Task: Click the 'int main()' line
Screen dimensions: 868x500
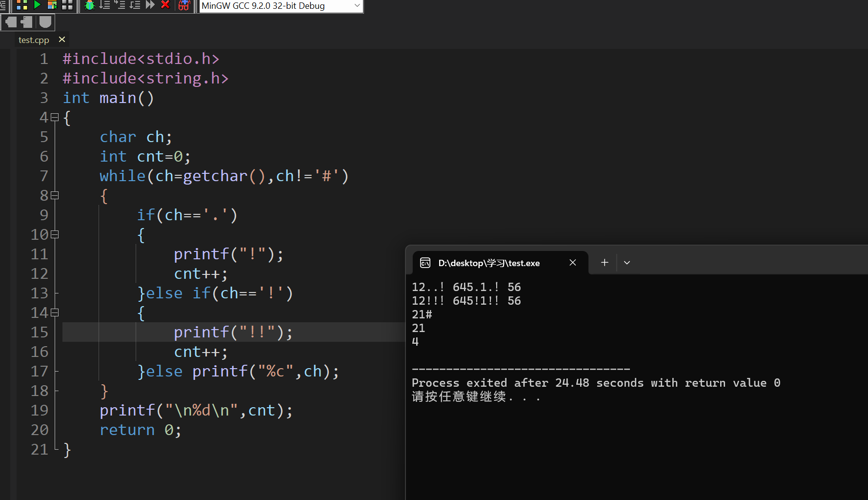Action: (108, 98)
